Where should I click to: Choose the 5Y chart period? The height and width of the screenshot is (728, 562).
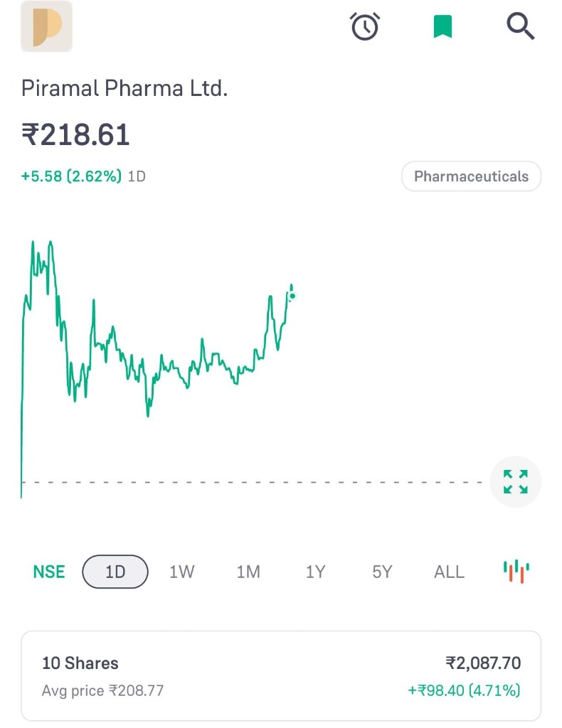[x=382, y=572]
